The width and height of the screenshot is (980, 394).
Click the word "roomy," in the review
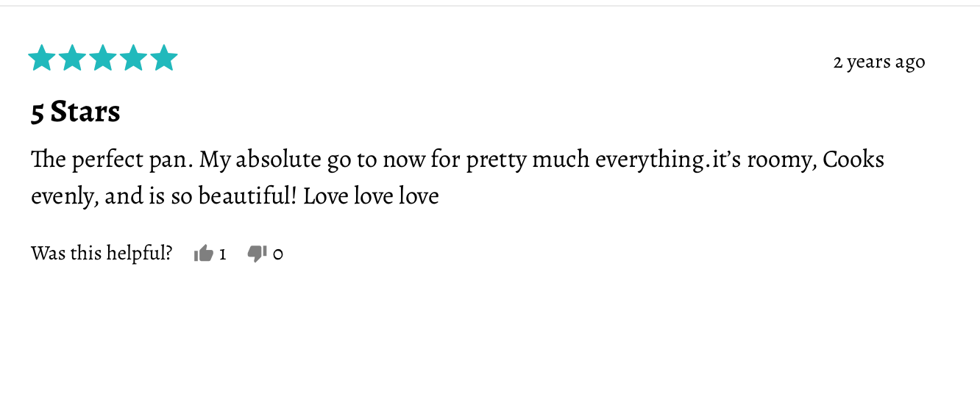tap(782, 160)
